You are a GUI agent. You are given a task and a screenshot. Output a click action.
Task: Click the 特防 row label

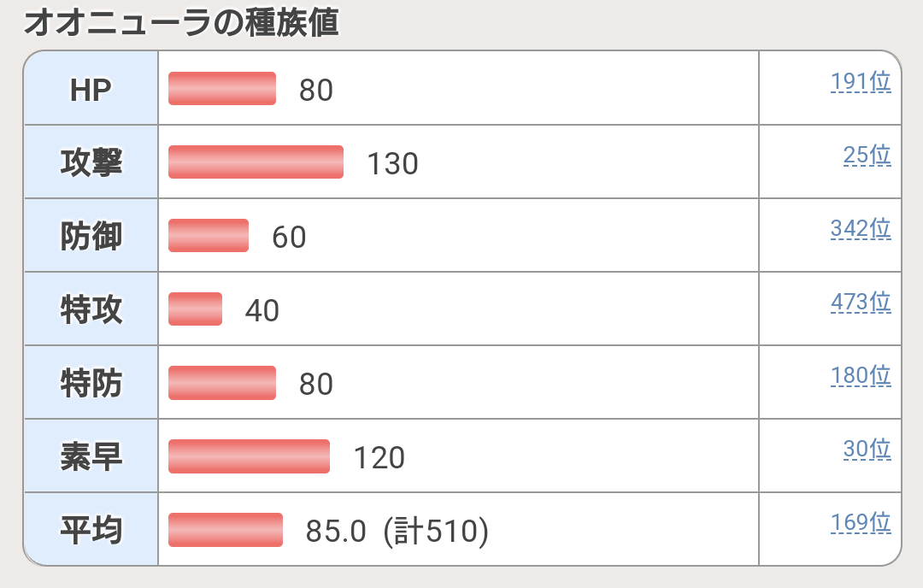(x=91, y=383)
